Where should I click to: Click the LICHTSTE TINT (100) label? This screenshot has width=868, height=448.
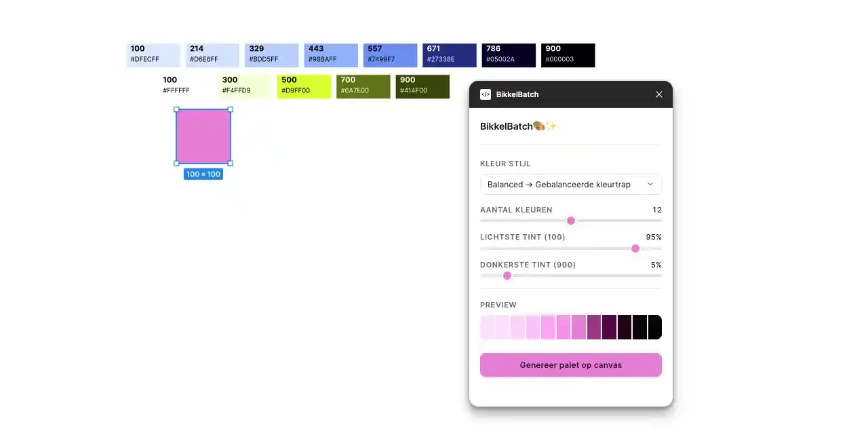(x=523, y=237)
